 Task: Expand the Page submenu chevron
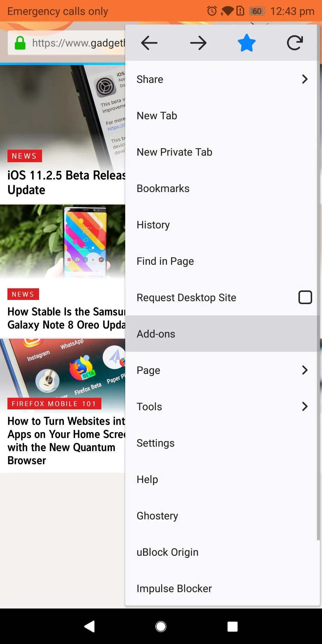[305, 370]
